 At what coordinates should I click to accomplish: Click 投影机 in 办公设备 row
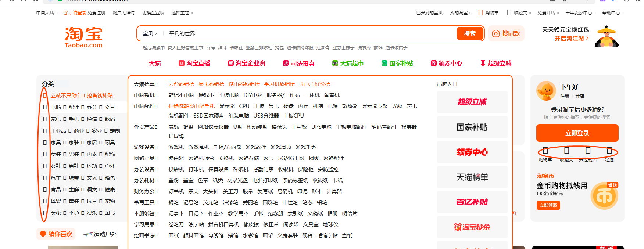pyautogui.click(x=176, y=169)
